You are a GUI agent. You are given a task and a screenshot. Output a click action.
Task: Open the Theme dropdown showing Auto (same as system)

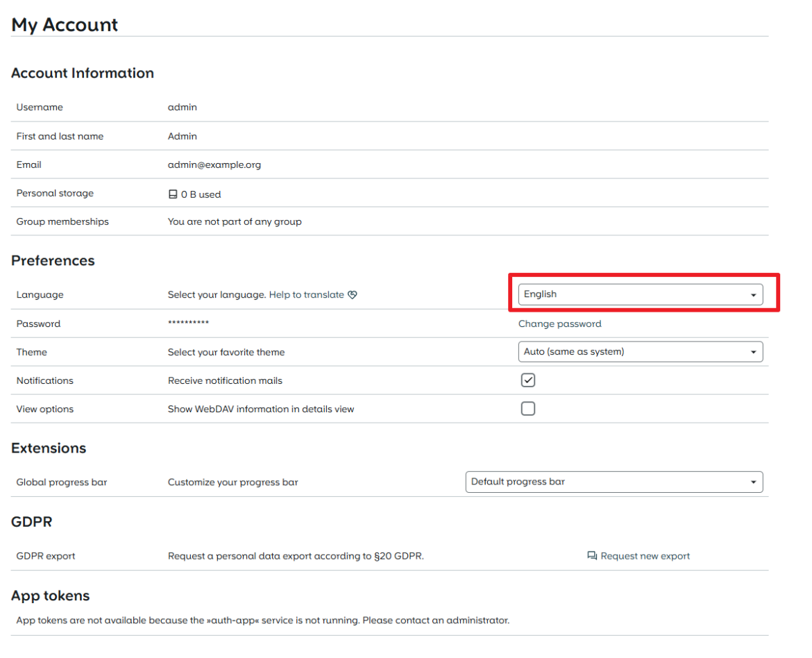click(640, 352)
